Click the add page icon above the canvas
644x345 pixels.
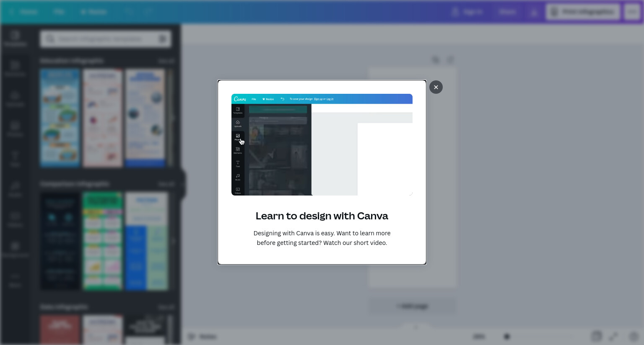[450, 60]
